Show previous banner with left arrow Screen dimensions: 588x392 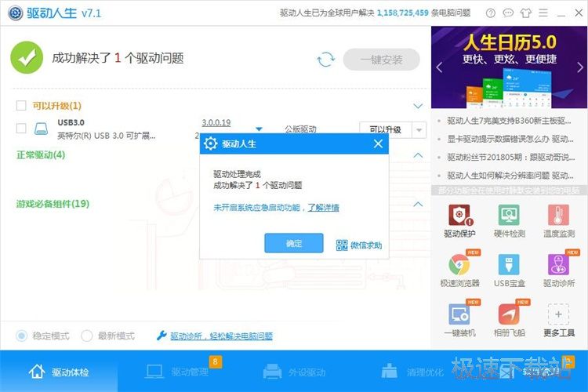point(439,67)
